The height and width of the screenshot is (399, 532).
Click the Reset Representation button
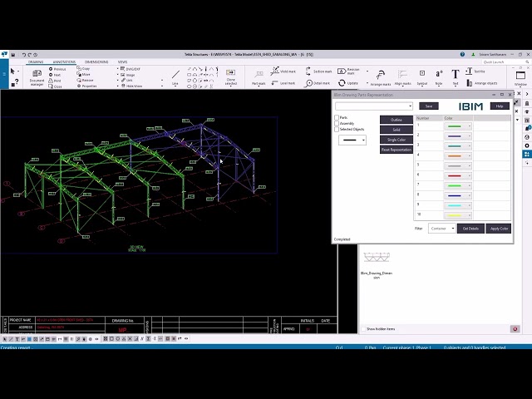pos(397,150)
